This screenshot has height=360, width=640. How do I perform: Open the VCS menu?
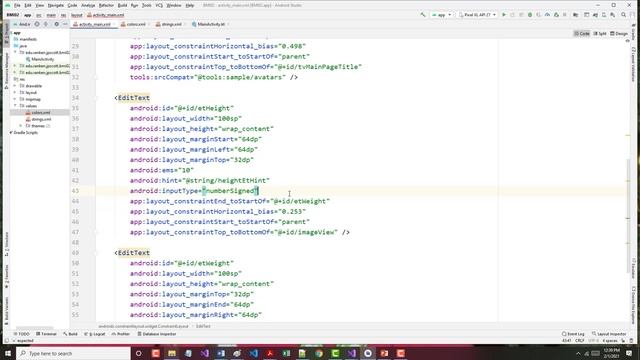click(x=159, y=5)
